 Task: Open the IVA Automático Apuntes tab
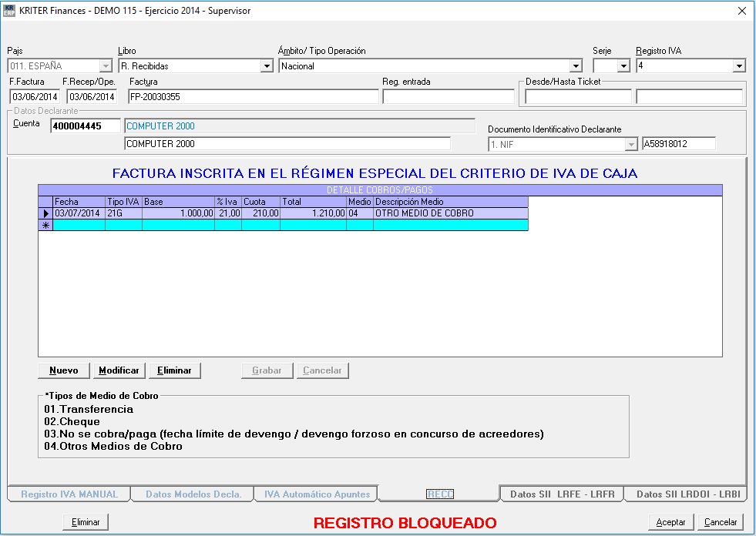click(x=317, y=494)
